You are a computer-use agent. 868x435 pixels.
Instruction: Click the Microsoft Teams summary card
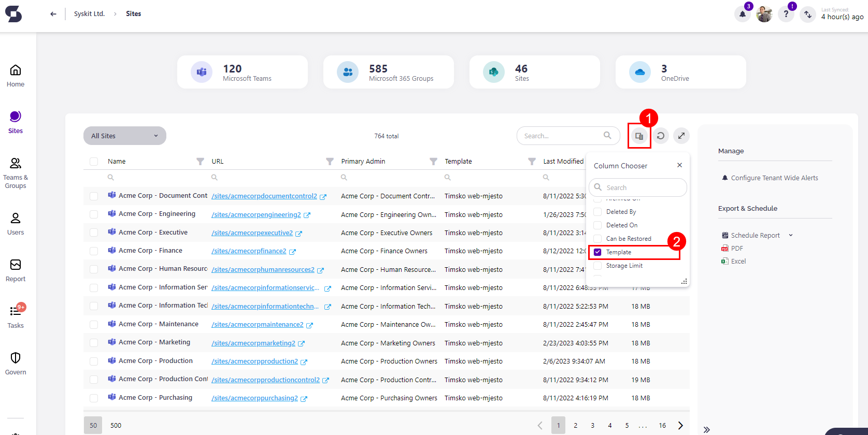click(243, 72)
